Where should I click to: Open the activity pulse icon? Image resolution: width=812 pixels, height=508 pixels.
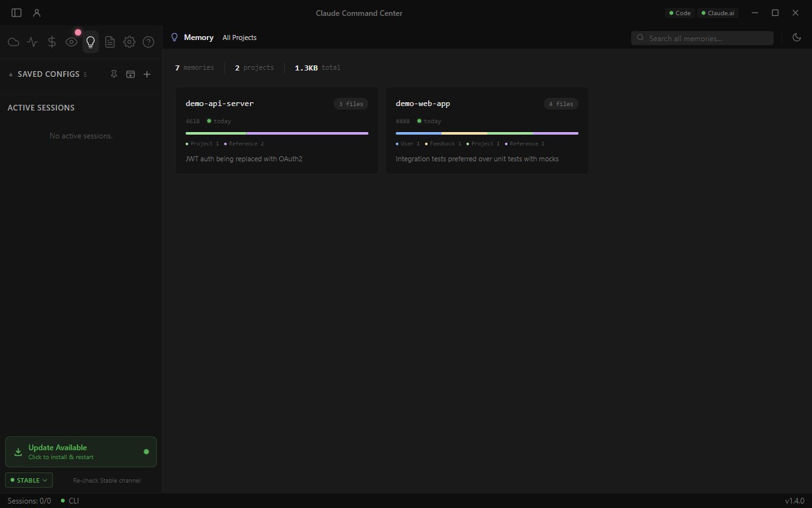tap(32, 42)
